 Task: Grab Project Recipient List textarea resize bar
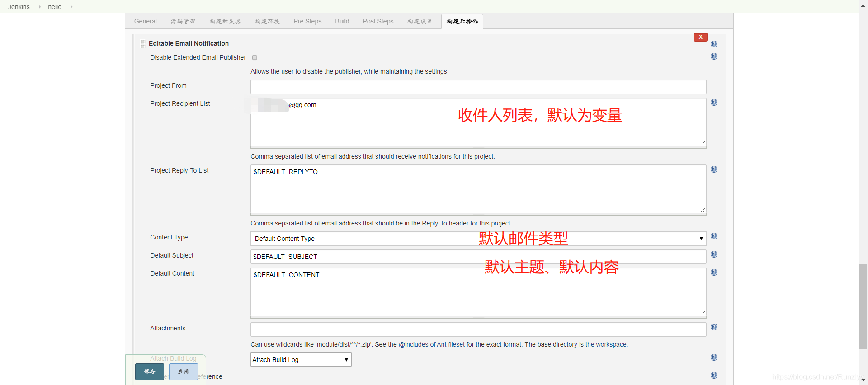click(x=478, y=147)
